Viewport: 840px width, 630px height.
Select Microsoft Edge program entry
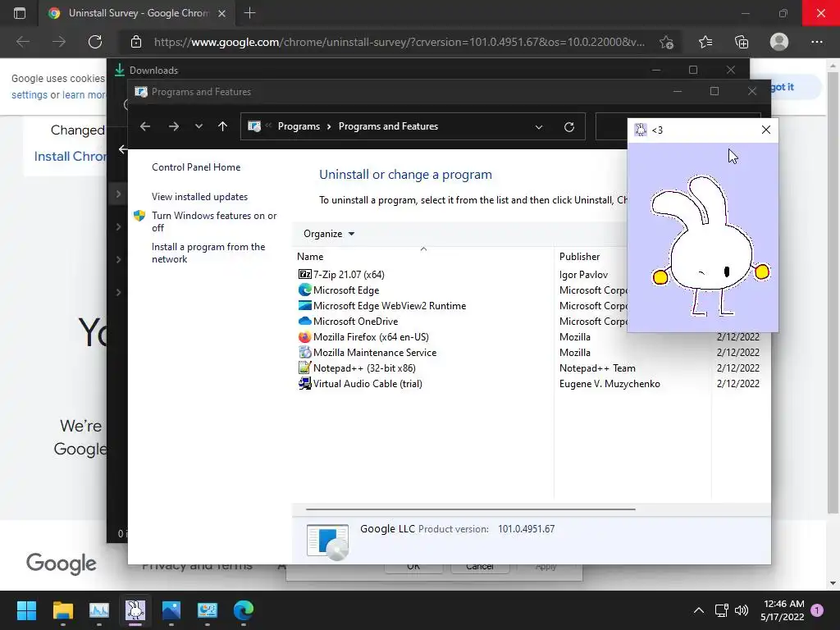[x=346, y=290]
